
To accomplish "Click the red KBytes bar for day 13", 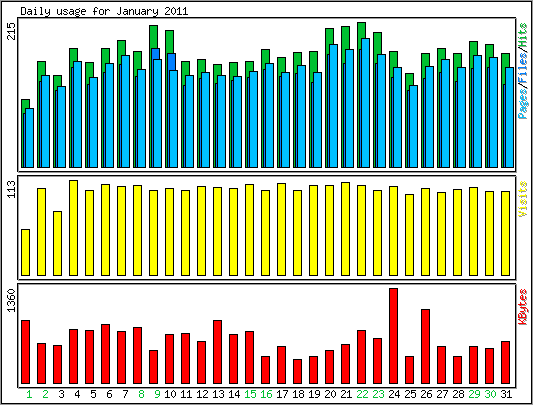I will click(x=218, y=352).
